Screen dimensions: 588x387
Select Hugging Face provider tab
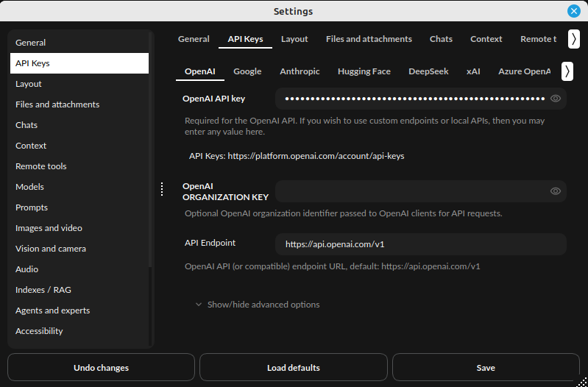pos(364,71)
